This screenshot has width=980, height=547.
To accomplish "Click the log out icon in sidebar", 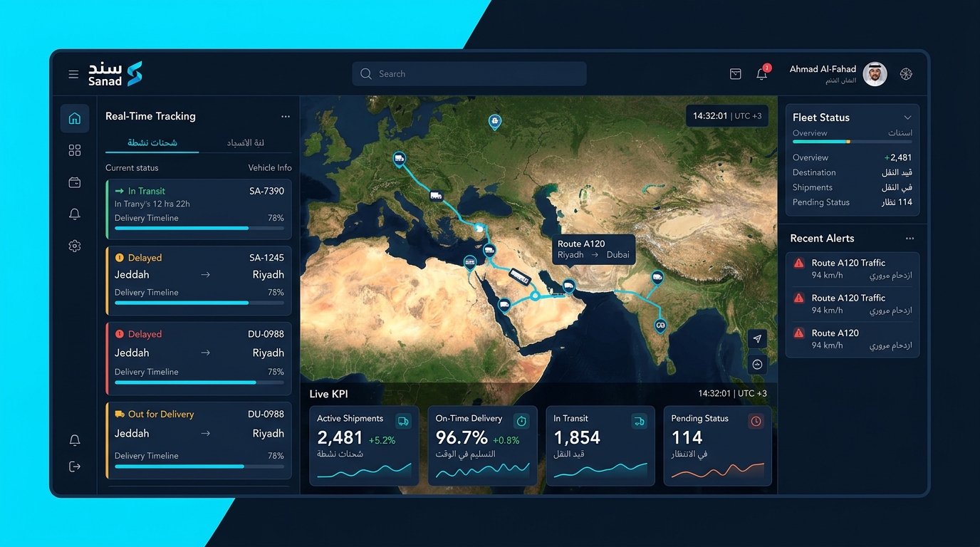I will pos(75,467).
